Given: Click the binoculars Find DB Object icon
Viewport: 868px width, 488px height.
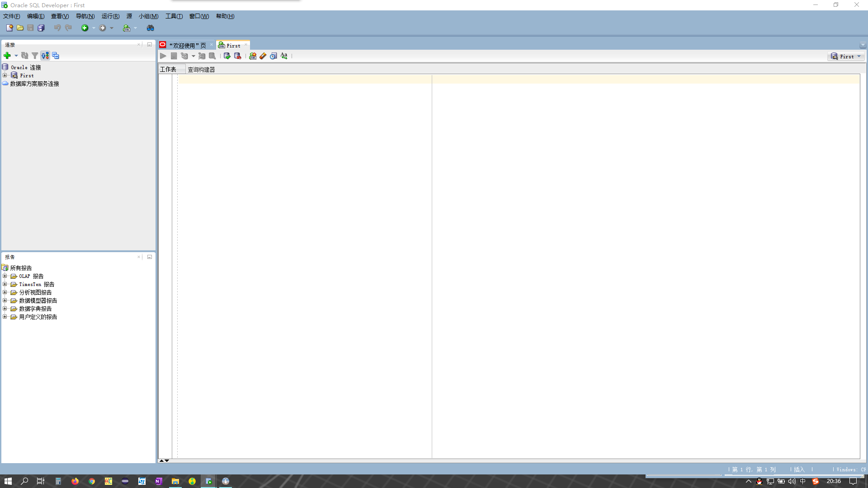Looking at the screenshot, I should tap(151, 28).
